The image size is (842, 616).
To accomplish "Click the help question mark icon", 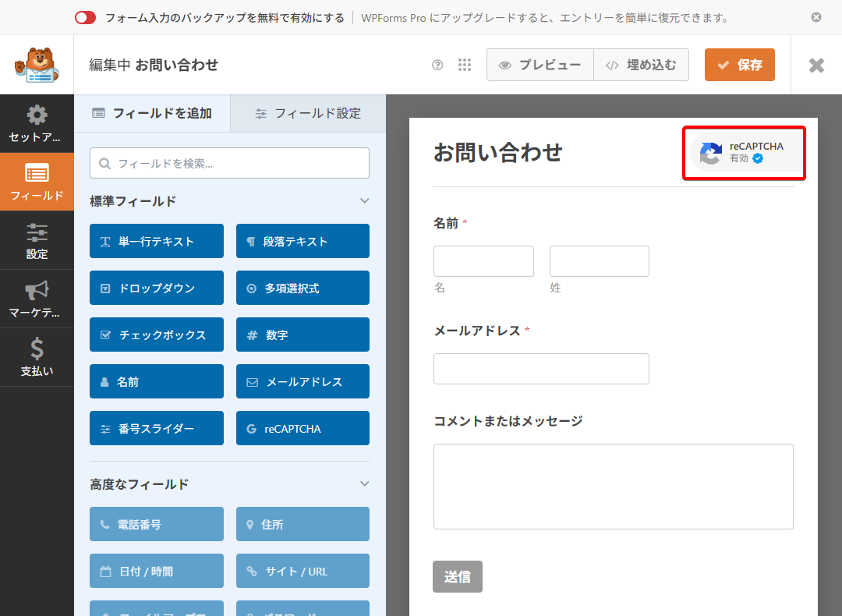I will (x=437, y=65).
